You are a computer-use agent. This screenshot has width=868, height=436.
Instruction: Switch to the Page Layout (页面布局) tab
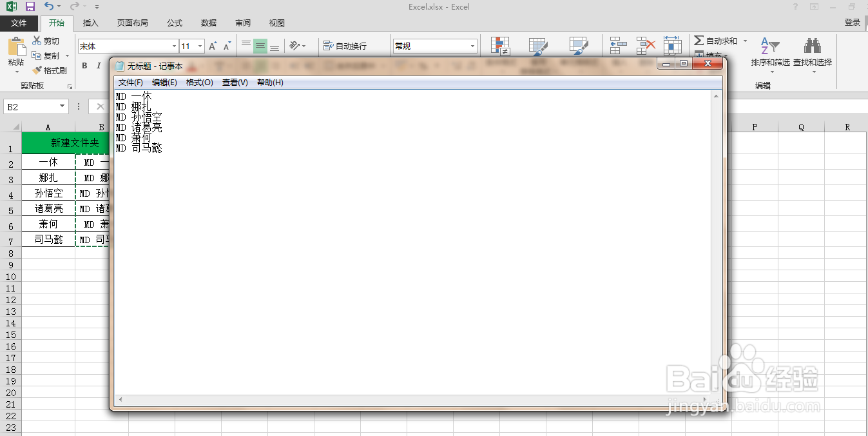(133, 23)
